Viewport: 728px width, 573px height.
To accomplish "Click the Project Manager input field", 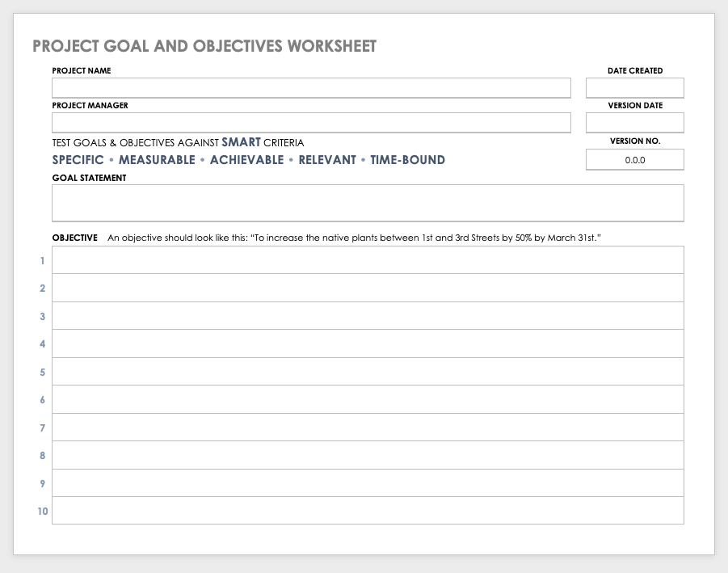I will [x=311, y=122].
